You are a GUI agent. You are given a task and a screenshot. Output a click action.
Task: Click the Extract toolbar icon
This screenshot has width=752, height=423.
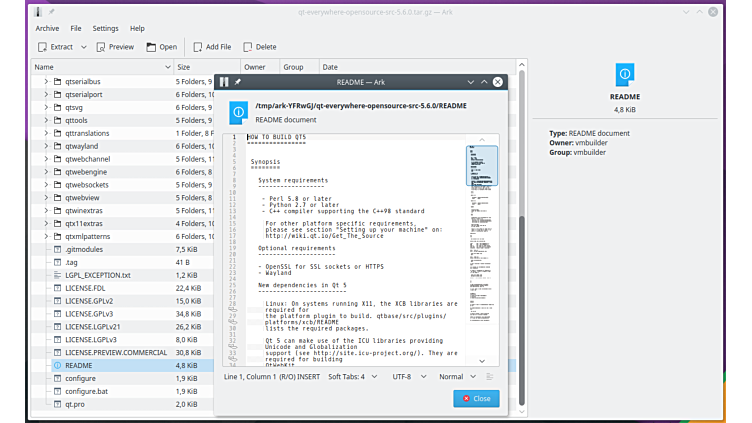[x=41, y=47]
